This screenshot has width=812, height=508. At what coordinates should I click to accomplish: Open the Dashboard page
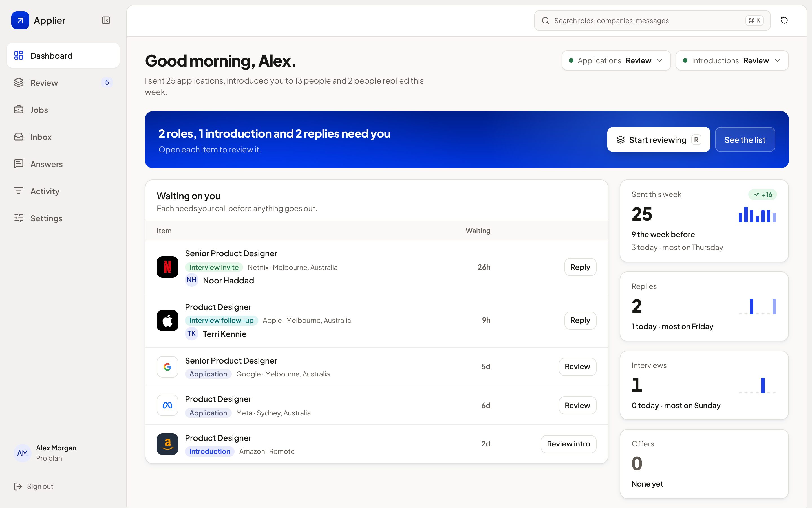[x=63, y=55]
